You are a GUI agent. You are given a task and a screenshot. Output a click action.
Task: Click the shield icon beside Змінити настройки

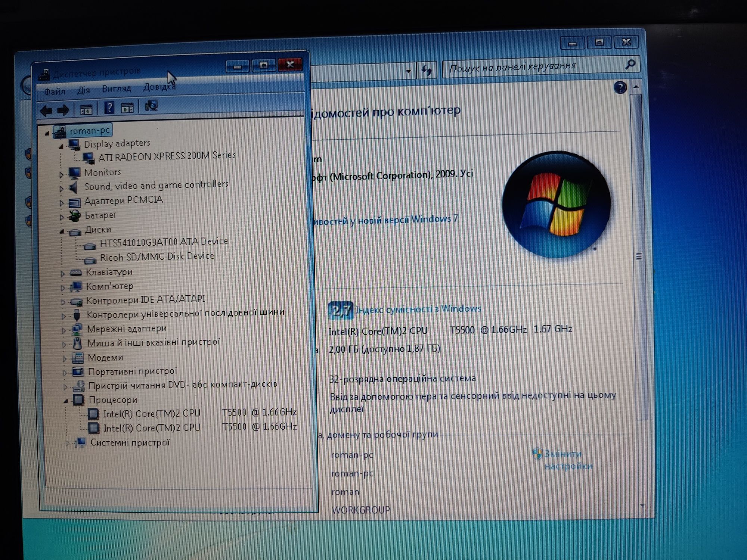[537, 454]
